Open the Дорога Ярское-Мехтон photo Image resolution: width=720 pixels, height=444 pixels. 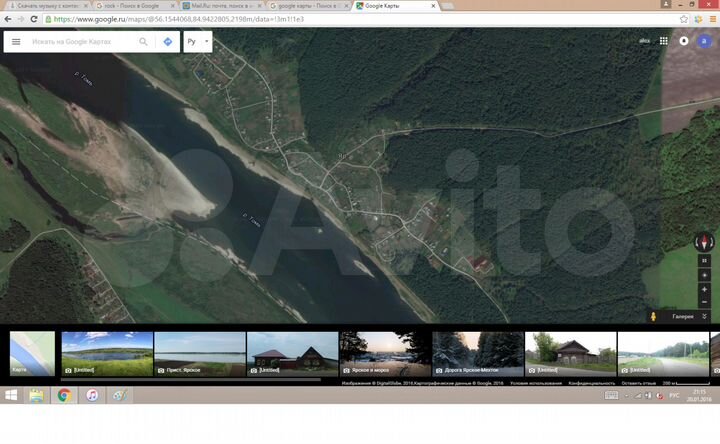click(478, 353)
